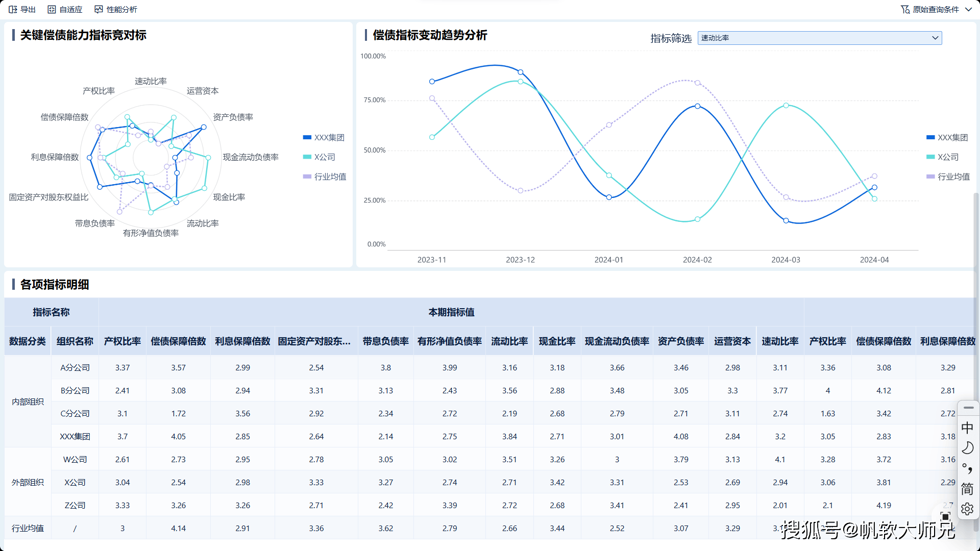
Task: Click the stop-recording square icon
Action: click(945, 517)
